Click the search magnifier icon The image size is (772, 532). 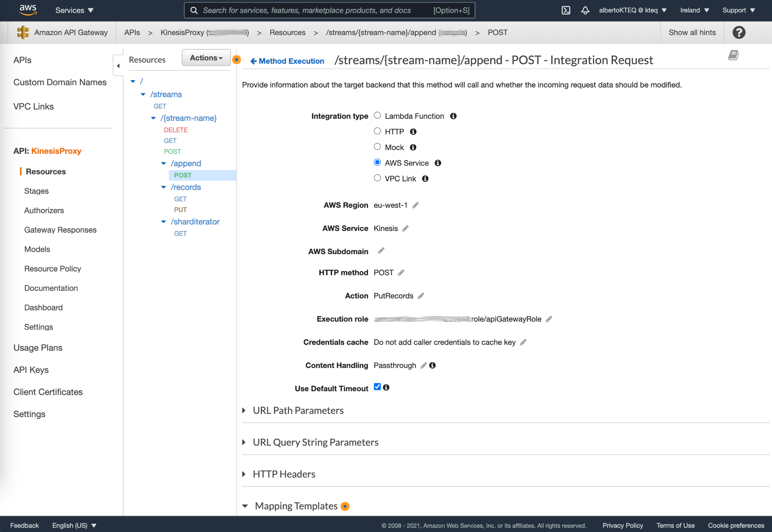click(x=194, y=10)
